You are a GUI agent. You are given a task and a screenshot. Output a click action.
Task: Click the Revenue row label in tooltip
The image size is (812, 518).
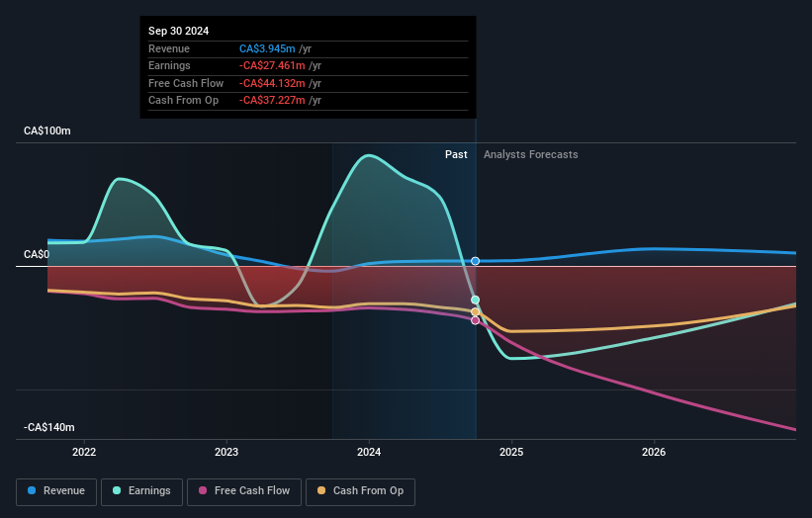click(x=169, y=48)
